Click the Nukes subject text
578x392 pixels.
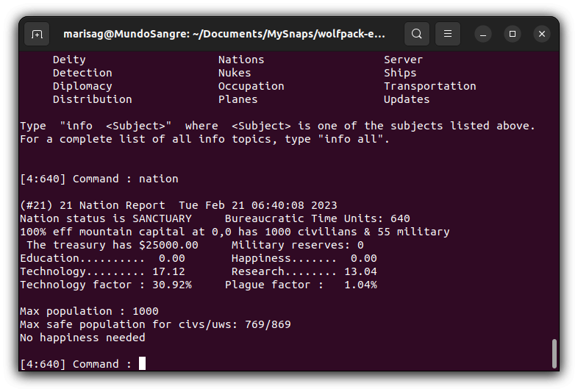235,73
